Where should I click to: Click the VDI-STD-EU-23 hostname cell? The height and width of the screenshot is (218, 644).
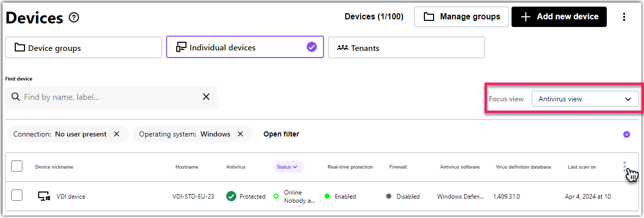[193, 197]
